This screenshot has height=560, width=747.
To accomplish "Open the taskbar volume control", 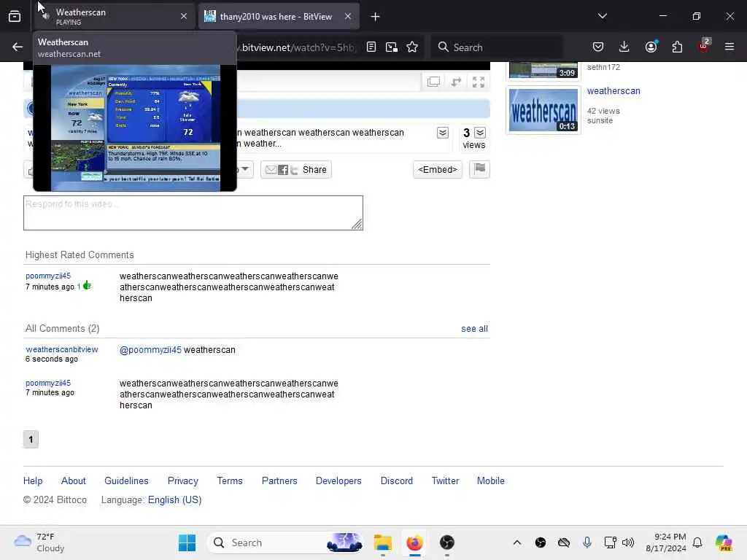I will coord(628,542).
